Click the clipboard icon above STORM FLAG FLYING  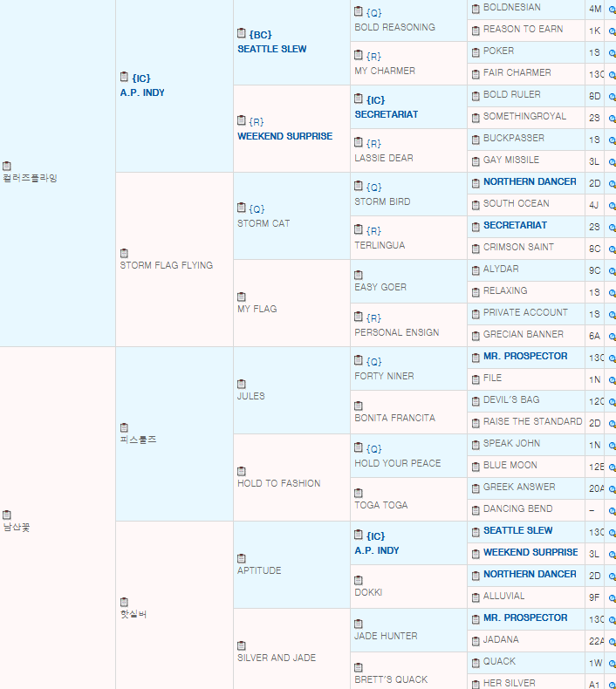pyautogui.click(x=124, y=253)
